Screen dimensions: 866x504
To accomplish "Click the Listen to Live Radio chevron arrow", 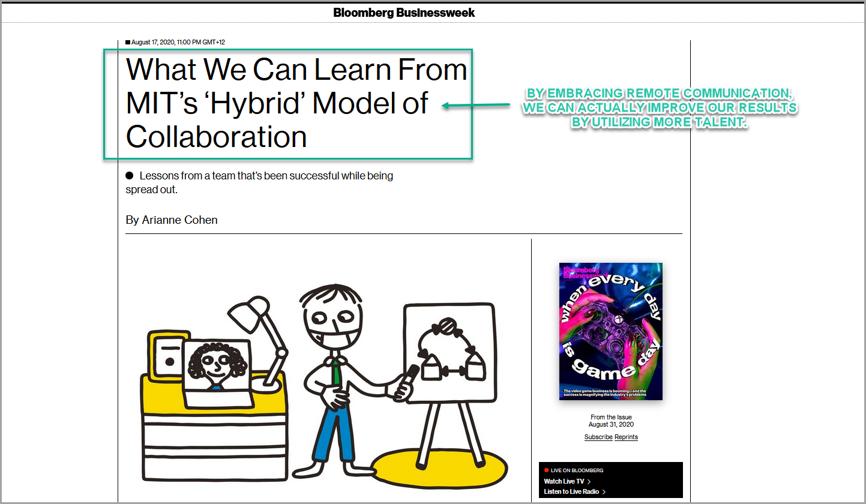I will point(604,492).
